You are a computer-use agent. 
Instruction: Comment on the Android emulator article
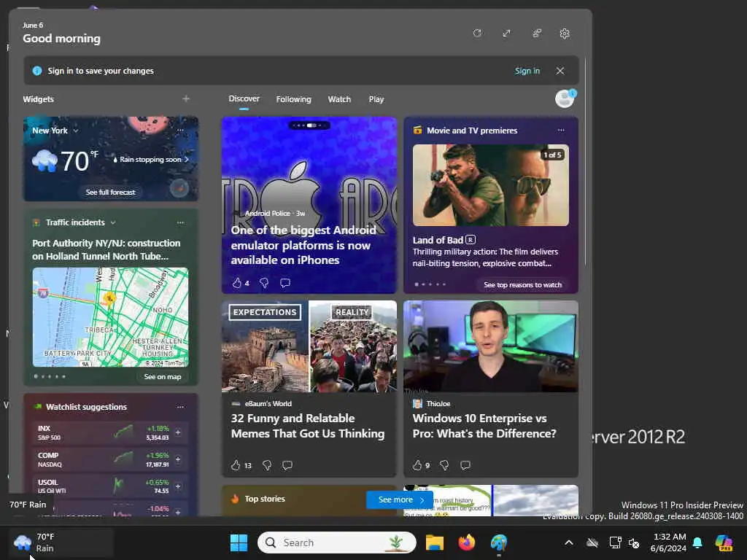[x=285, y=283]
